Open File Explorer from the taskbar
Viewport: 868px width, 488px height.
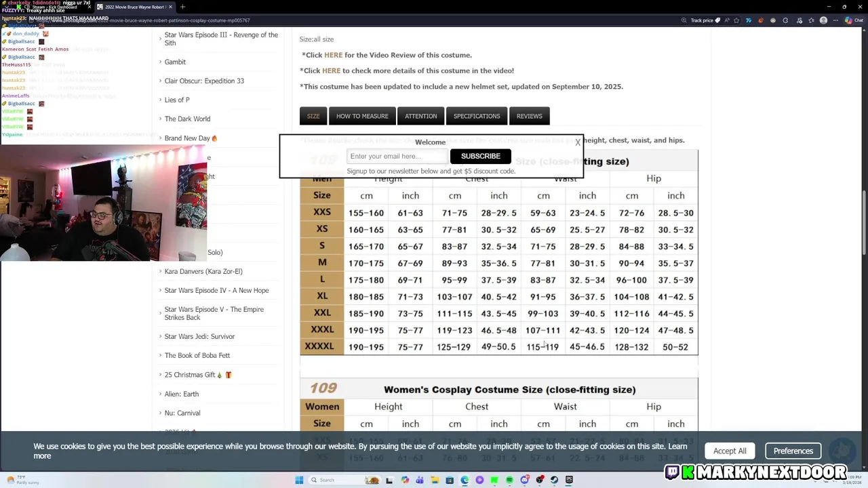tap(435, 480)
